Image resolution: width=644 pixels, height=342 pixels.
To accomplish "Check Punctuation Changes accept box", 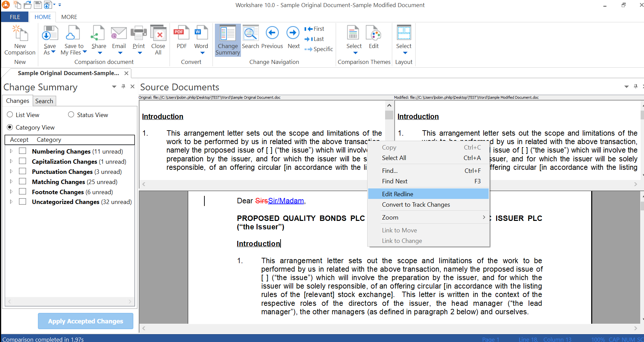I will (x=22, y=171).
